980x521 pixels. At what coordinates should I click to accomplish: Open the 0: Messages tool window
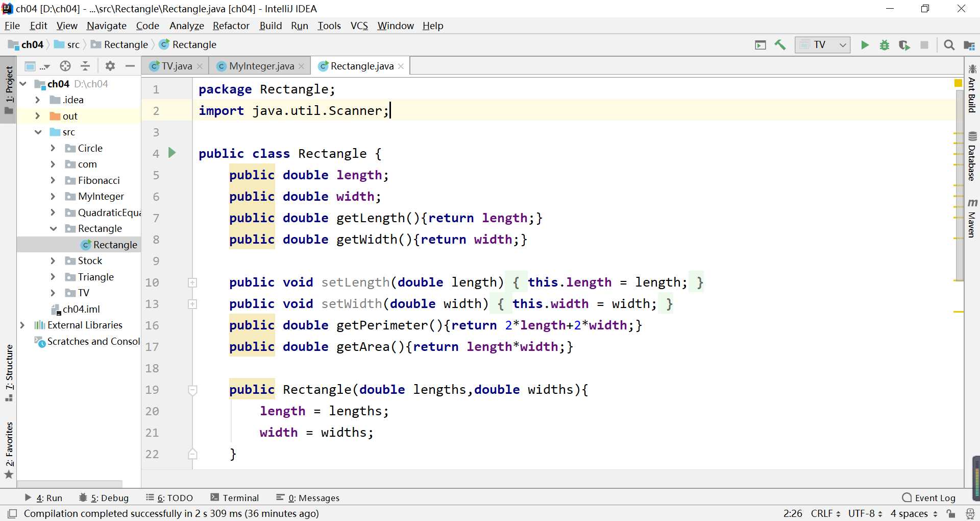(x=308, y=498)
